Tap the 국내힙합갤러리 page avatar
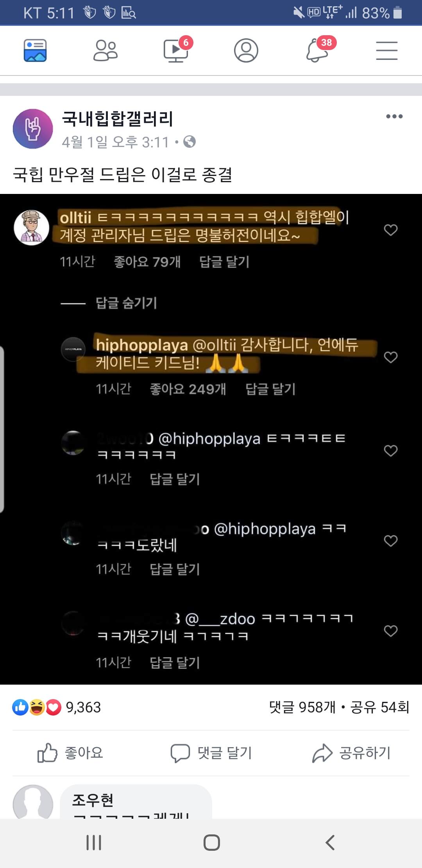The image size is (422, 868). point(33,129)
